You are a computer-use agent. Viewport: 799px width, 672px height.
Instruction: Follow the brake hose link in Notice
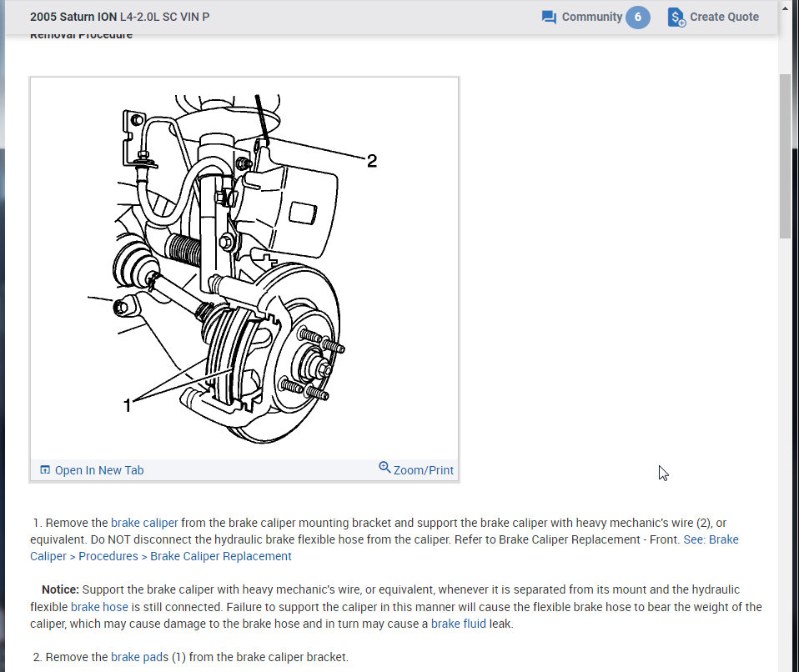click(99, 607)
